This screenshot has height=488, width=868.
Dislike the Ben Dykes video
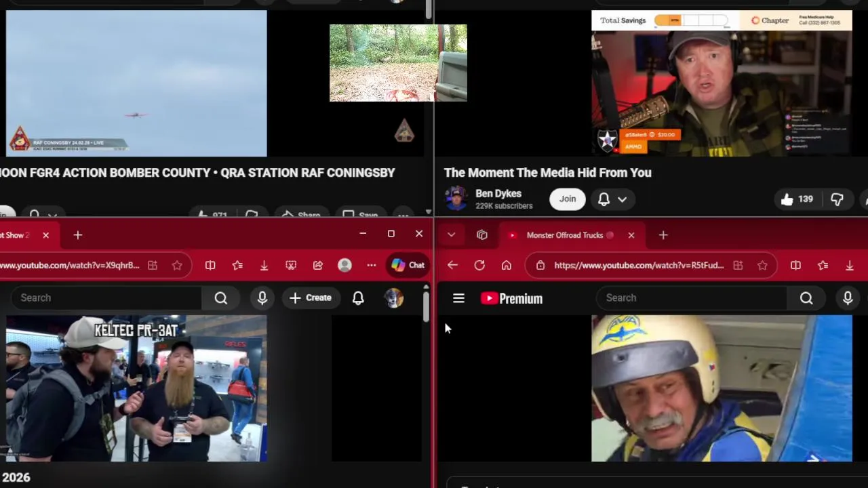pyautogui.click(x=837, y=199)
